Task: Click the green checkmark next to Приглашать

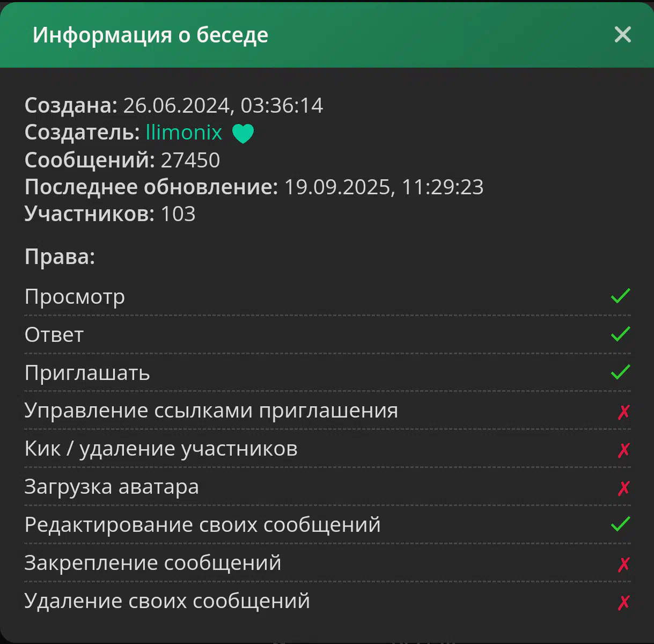Action: [x=620, y=372]
